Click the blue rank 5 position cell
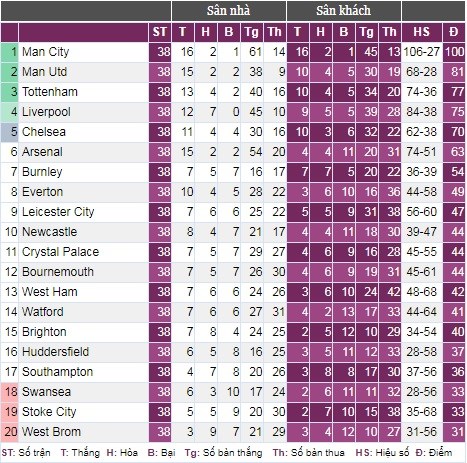 10,132
